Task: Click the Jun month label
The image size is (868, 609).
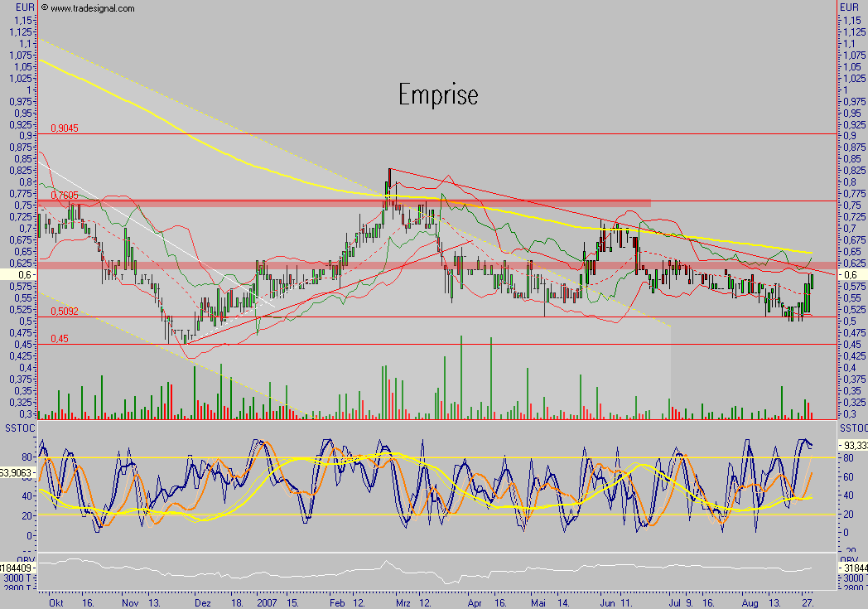Action: pyautogui.click(x=606, y=603)
